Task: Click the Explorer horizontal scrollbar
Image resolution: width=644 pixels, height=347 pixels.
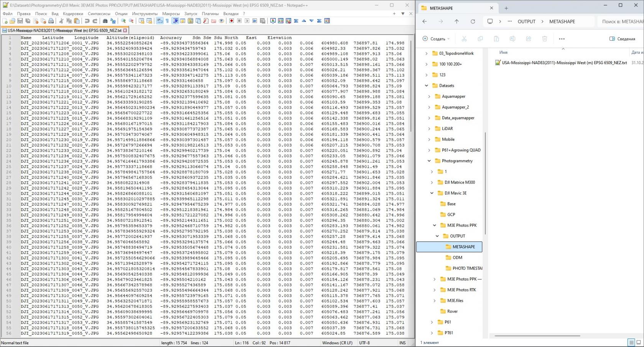Action: click(x=537, y=336)
